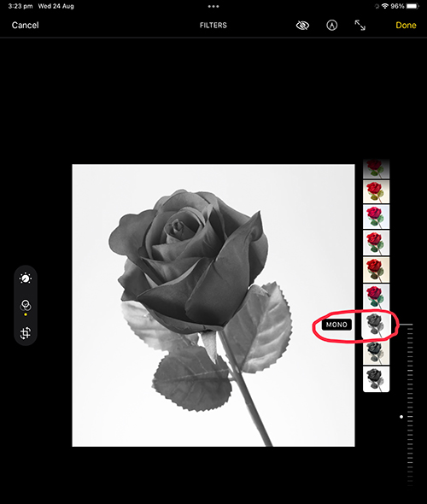This screenshot has width=427, height=504.
Task: Open the Crop and rotate tool
Action: click(26, 333)
